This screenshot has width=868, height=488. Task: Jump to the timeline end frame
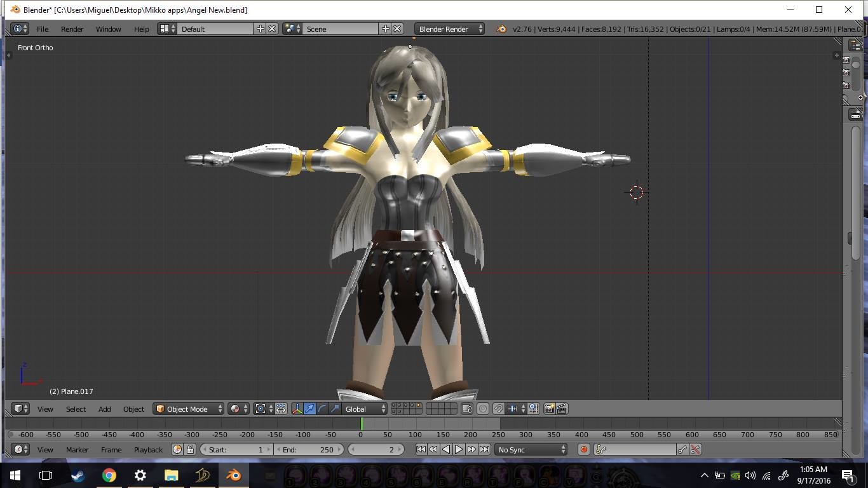point(484,450)
